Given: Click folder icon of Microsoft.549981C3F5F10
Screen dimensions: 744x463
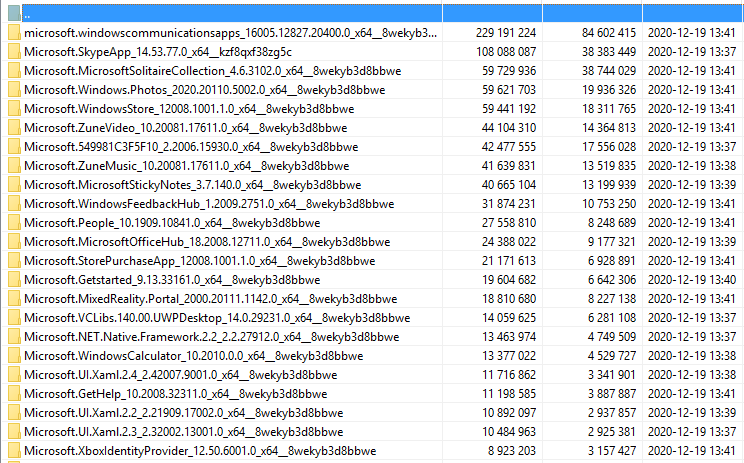Looking at the screenshot, I should coord(14,146).
